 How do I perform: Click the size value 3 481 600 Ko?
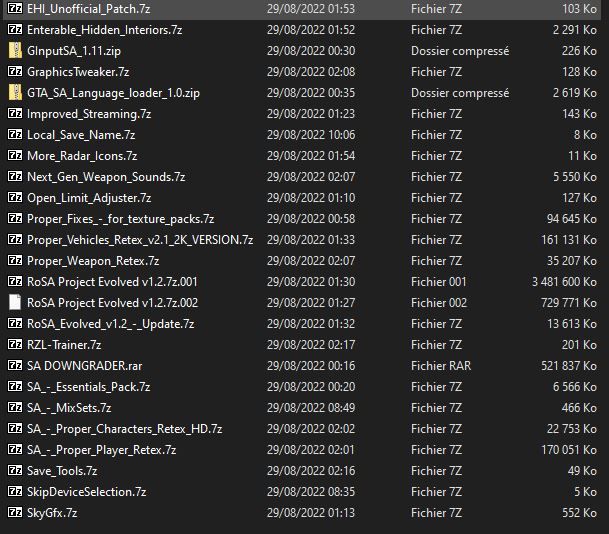tap(564, 282)
